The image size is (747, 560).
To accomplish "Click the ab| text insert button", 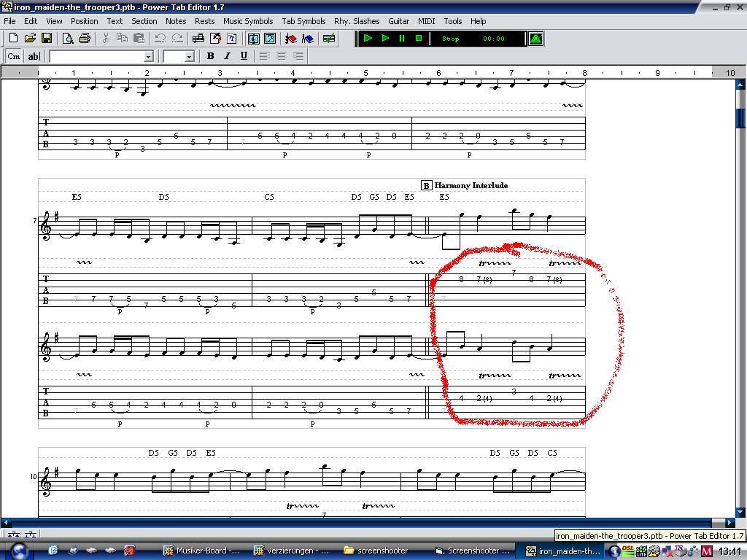I will point(34,56).
